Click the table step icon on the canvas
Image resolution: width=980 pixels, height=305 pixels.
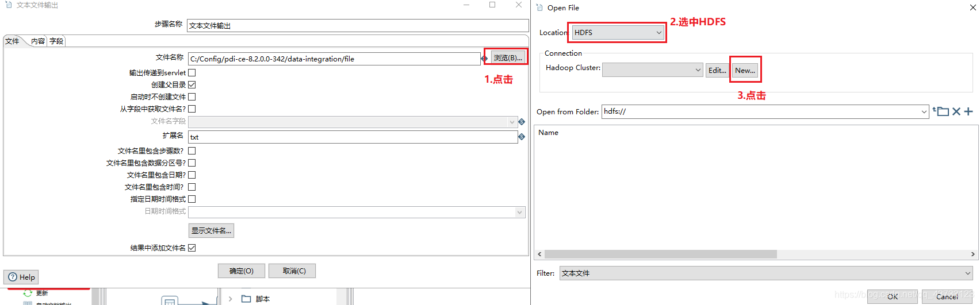[x=170, y=301]
